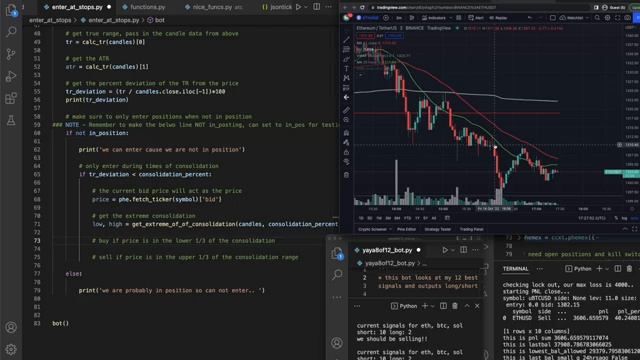Open the TradingView symbol quick search magnifier
This screenshot has height=360, width=640.
click(x=597, y=18)
